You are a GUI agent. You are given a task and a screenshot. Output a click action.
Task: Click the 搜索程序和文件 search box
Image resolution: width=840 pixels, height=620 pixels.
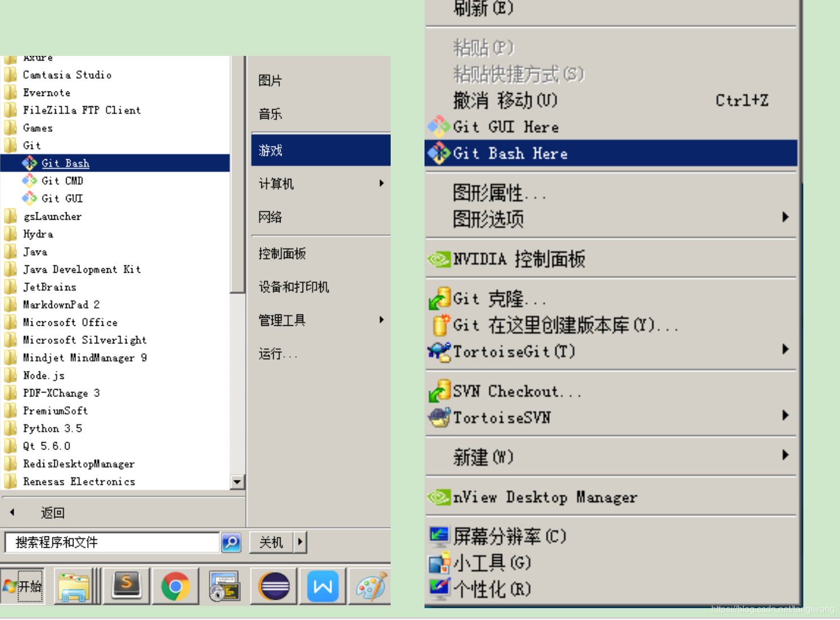coord(112,543)
